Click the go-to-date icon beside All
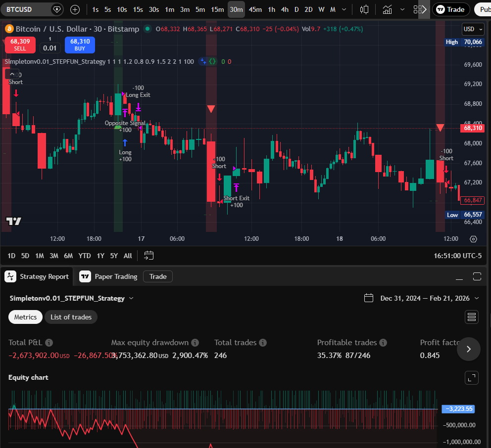The width and height of the screenshot is (491, 448). pos(148,255)
